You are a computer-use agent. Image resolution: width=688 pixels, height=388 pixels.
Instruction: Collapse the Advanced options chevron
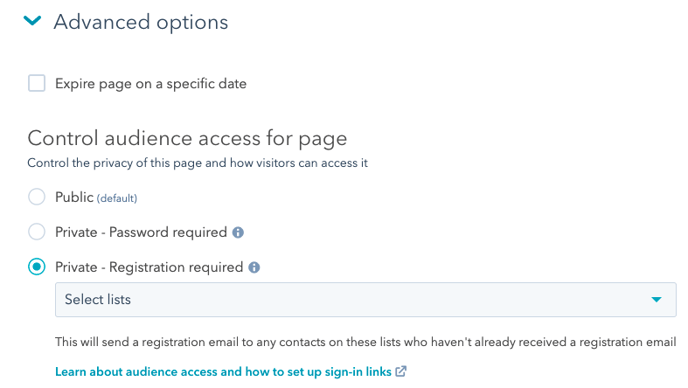tap(32, 21)
